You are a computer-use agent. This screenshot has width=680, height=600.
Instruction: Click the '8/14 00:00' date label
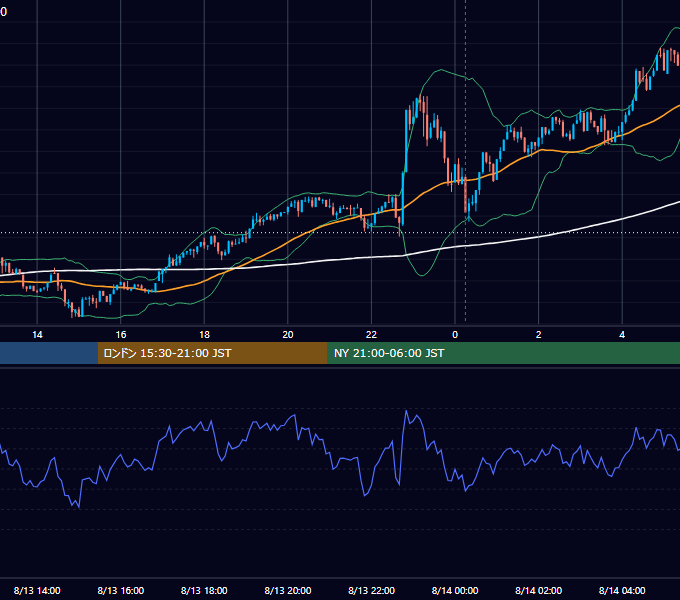(455, 590)
